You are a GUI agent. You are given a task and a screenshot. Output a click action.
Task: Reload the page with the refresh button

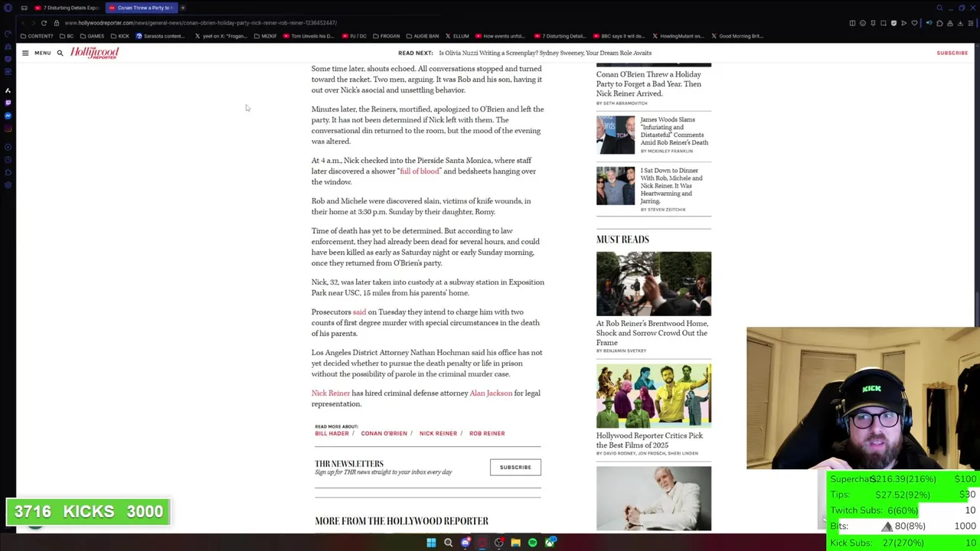coord(44,23)
